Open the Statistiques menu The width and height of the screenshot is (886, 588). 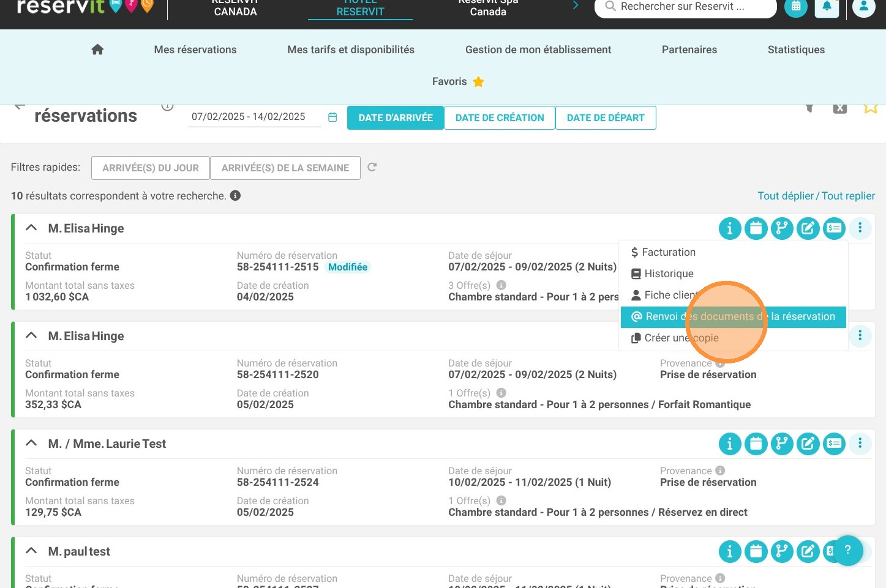[x=796, y=50]
